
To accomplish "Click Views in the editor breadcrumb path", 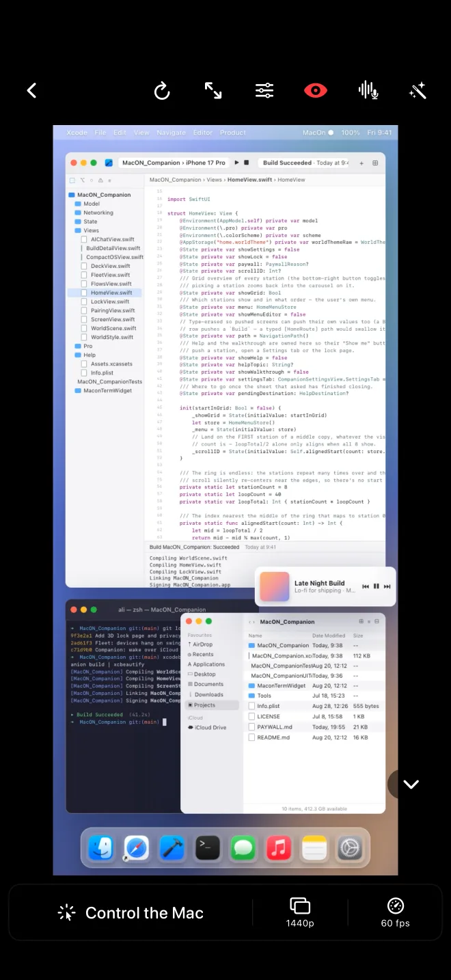I will [215, 180].
